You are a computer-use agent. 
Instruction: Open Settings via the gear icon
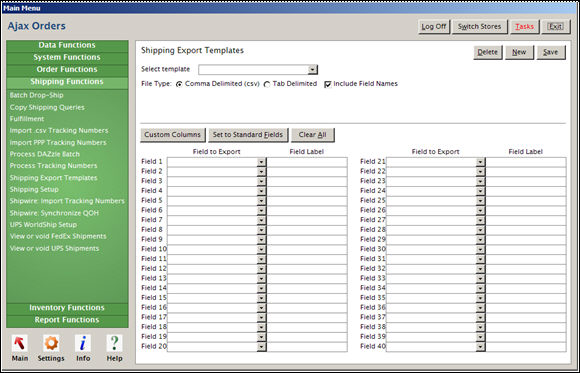51,343
